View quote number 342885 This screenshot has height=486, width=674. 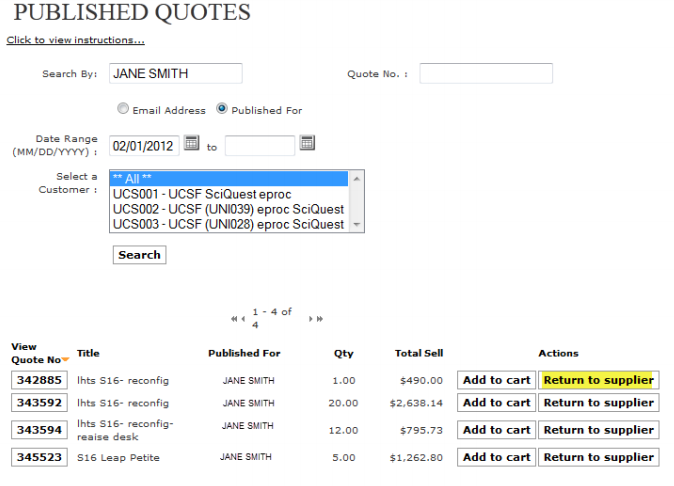[x=40, y=380]
